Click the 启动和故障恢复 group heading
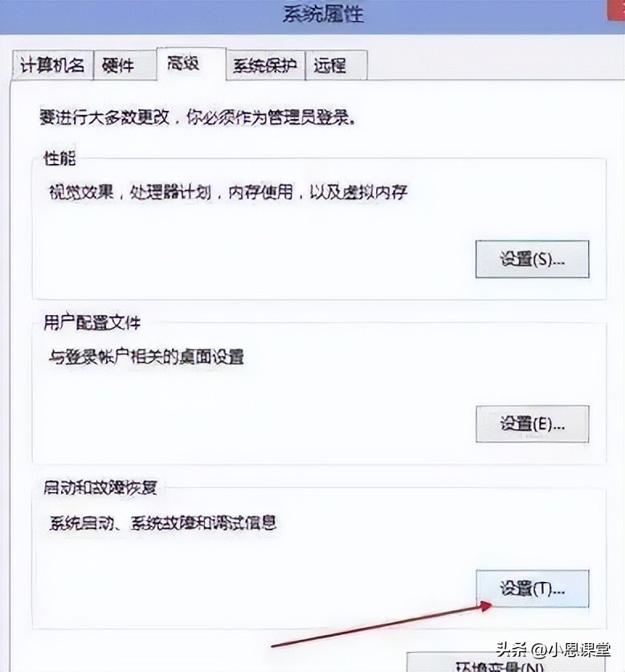 (100, 488)
